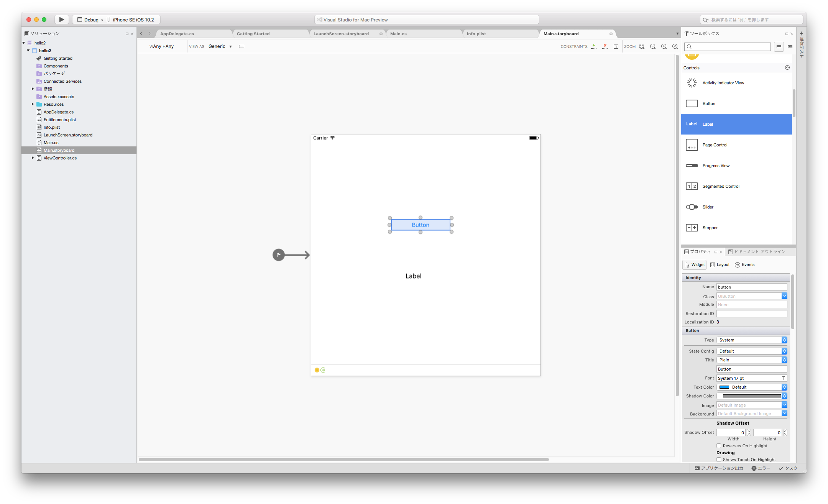Image resolution: width=828 pixels, height=504 pixels.
Task: Click the Name field containing button
Action: (x=752, y=287)
